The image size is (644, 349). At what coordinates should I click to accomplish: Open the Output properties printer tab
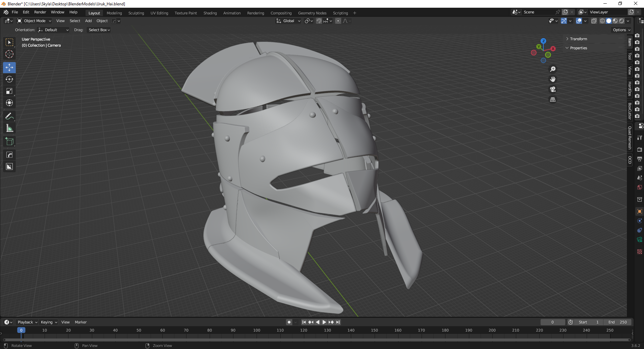click(640, 159)
